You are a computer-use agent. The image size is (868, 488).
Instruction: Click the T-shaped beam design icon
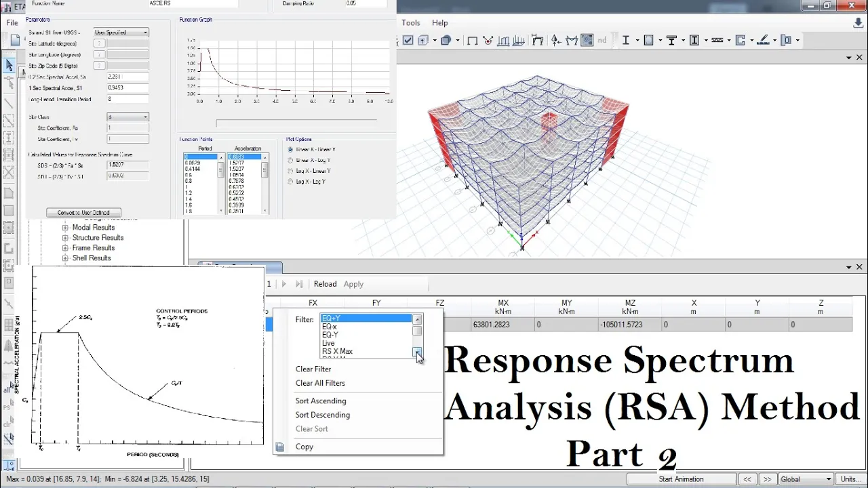coord(671,40)
